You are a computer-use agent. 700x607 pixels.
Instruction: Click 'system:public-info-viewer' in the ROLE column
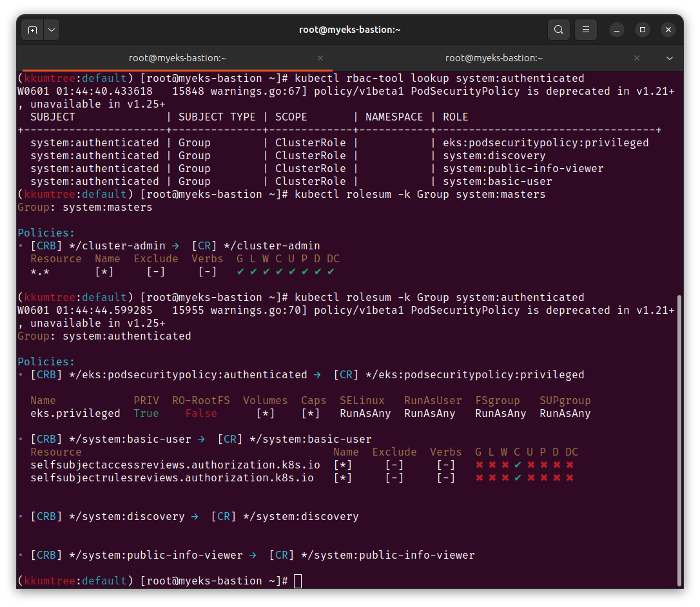pyautogui.click(x=523, y=169)
